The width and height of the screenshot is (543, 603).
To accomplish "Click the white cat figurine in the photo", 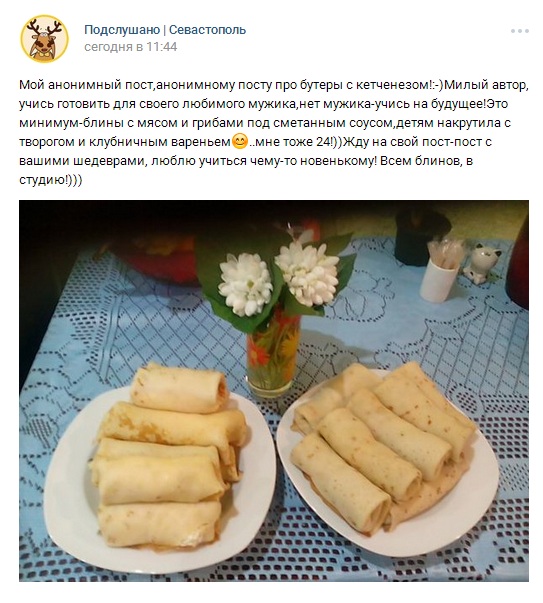I will click(x=482, y=263).
